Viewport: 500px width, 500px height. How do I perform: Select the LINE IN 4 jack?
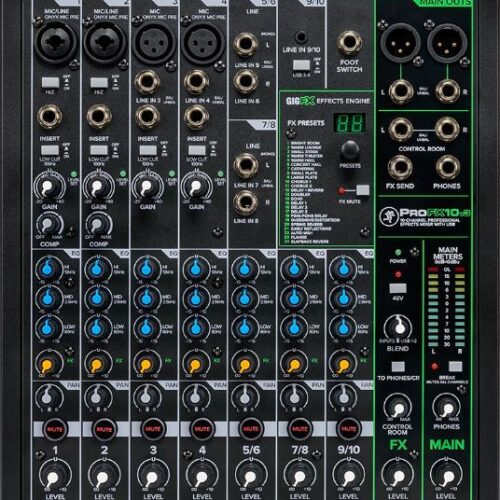(196, 82)
